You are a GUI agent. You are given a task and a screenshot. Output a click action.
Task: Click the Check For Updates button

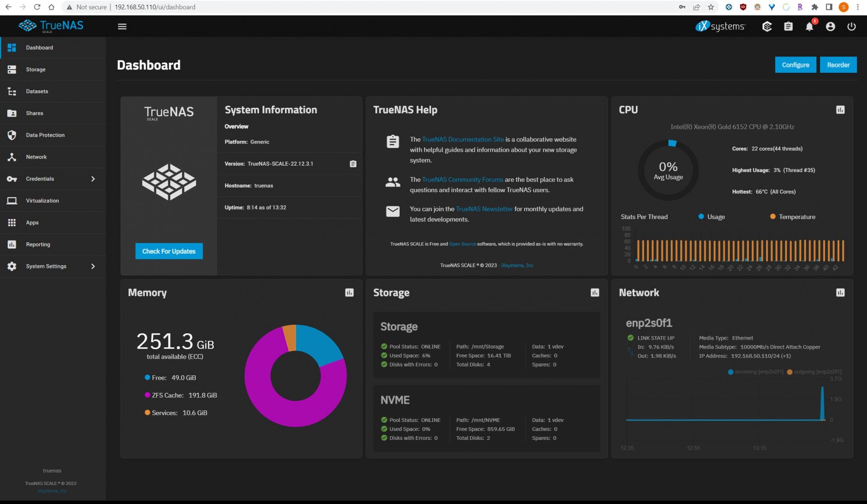coord(169,251)
